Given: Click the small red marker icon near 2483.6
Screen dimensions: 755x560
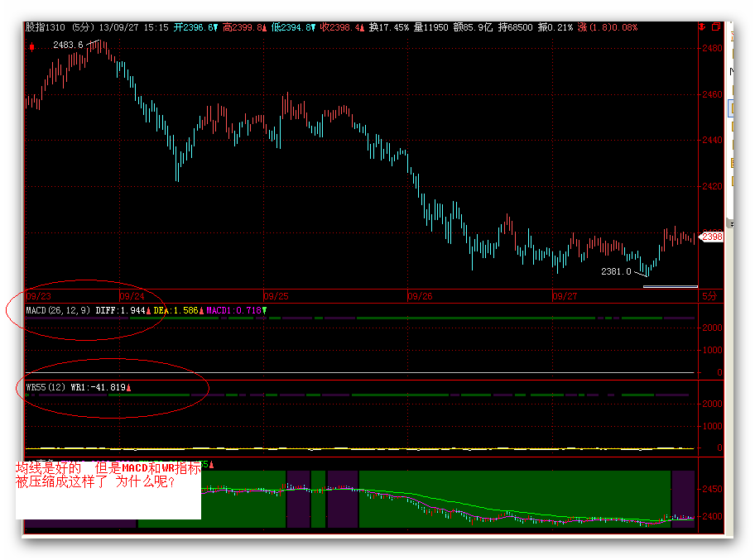Looking at the screenshot, I should click(x=31, y=46).
